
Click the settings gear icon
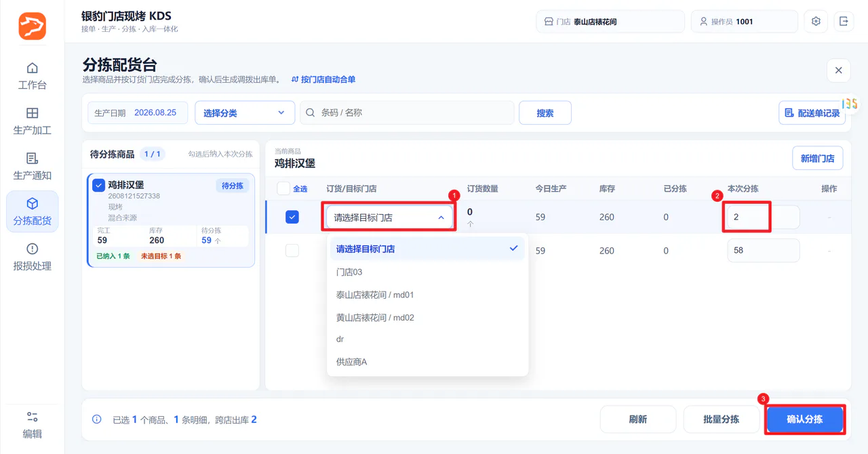point(816,22)
